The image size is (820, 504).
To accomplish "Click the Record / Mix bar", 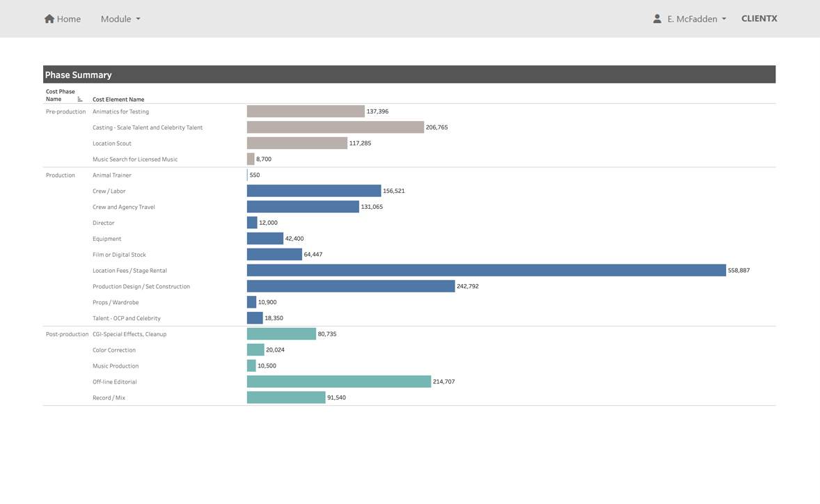I will tap(285, 397).
